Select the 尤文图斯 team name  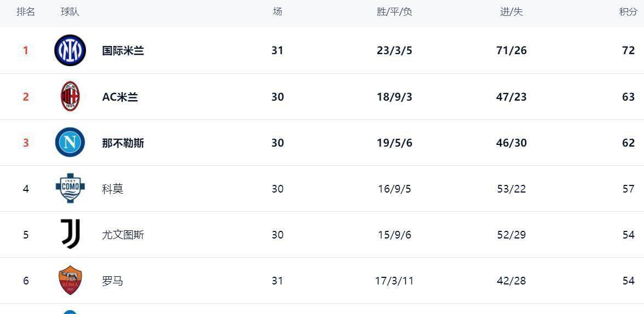[x=123, y=235]
